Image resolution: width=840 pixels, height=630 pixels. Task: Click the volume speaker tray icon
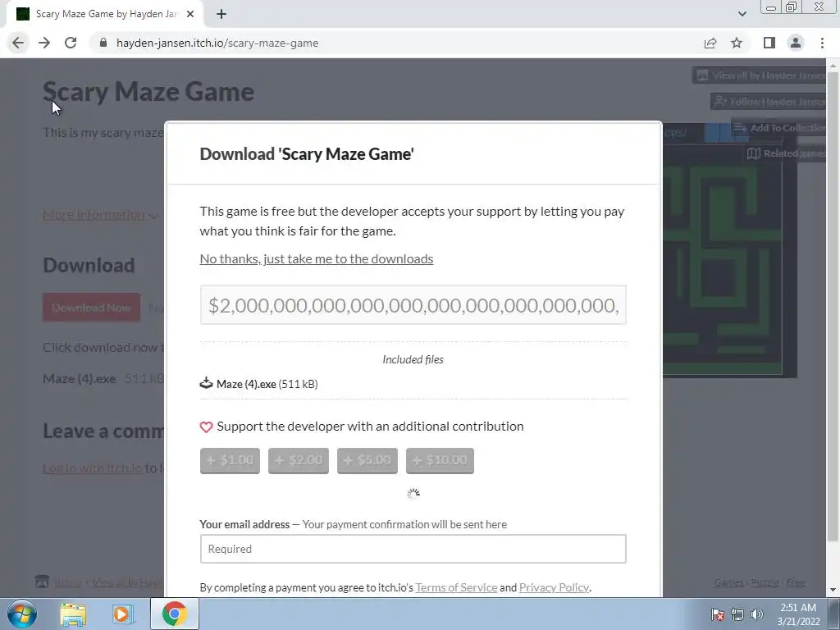pos(756,614)
